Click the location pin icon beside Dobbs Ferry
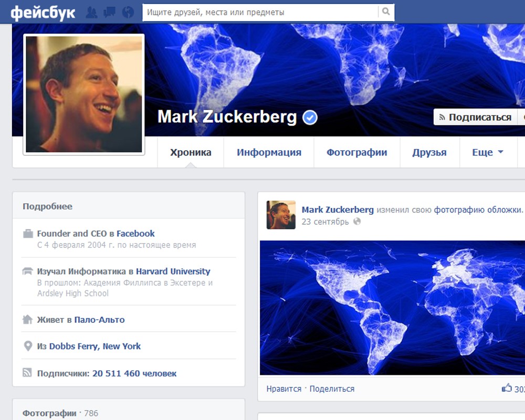Screen dimensions: 525x420 click(x=28, y=346)
